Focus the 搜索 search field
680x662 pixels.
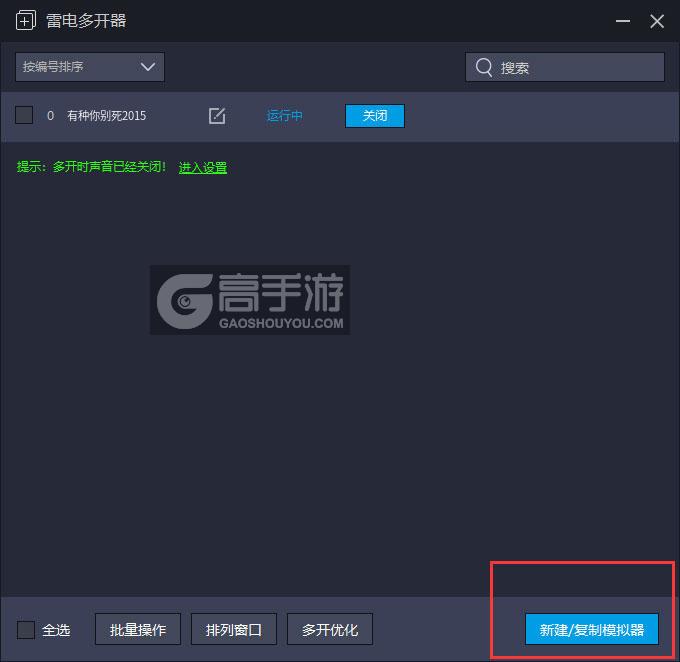tap(565, 67)
